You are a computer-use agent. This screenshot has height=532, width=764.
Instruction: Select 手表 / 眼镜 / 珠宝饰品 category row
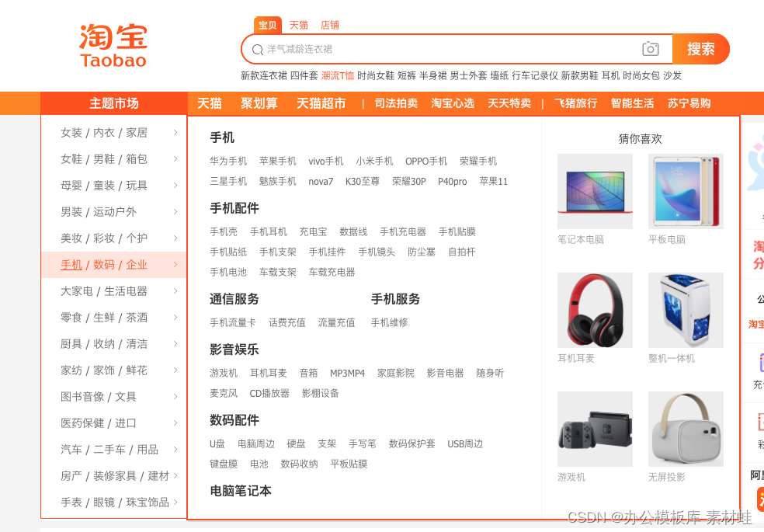point(114,502)
